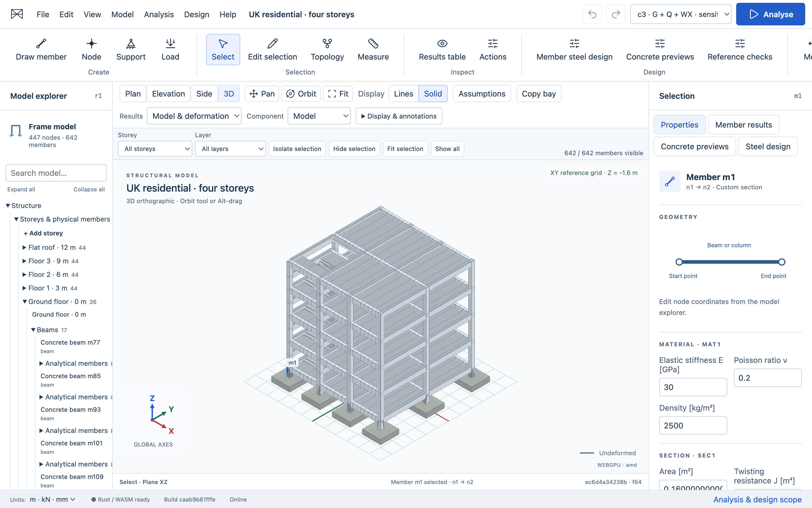Screen dimensions: 812x508
Task: Click the member End point handle
Action: pos(782,262)
